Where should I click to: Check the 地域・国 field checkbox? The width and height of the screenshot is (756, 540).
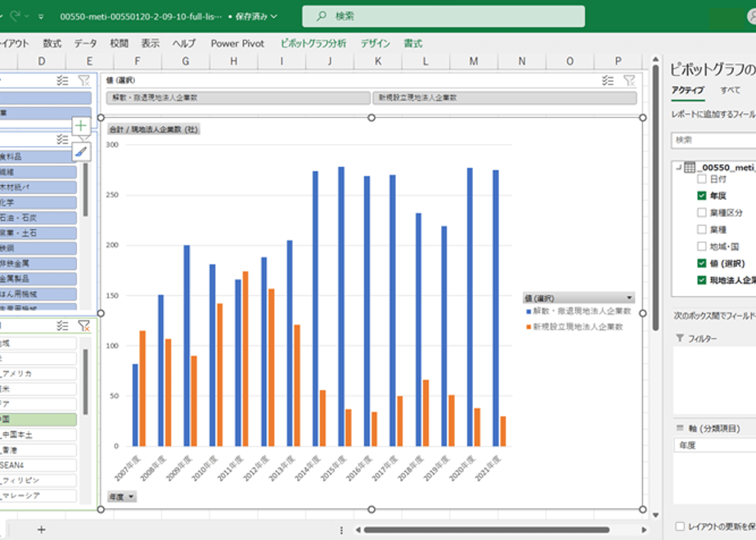click(x=702, y=246)
